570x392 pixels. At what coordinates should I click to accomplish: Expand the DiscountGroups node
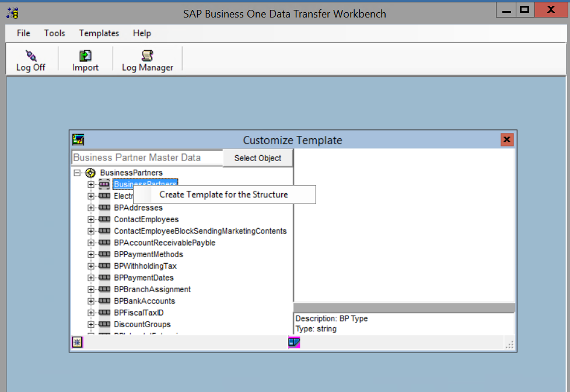pos(91,324)
